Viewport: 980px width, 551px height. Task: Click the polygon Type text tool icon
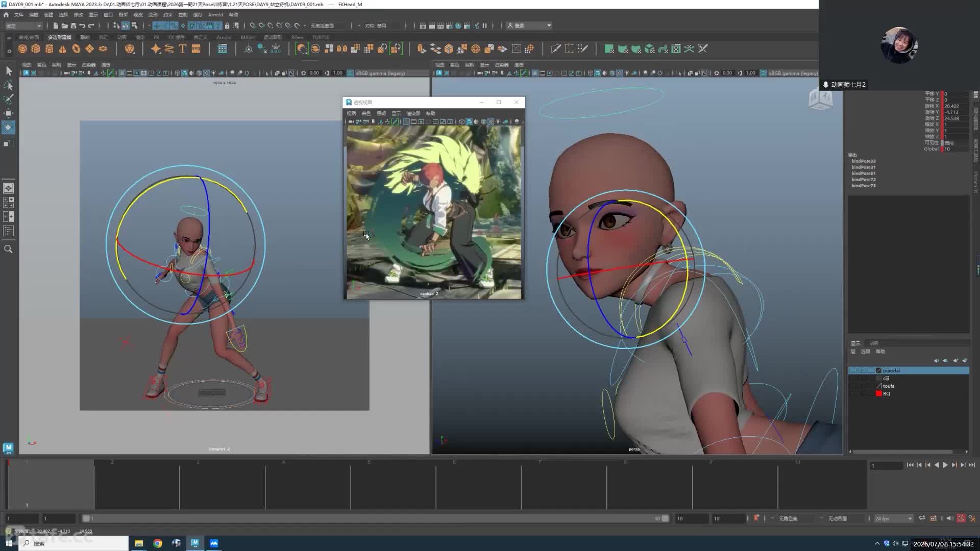pos(182,48)
